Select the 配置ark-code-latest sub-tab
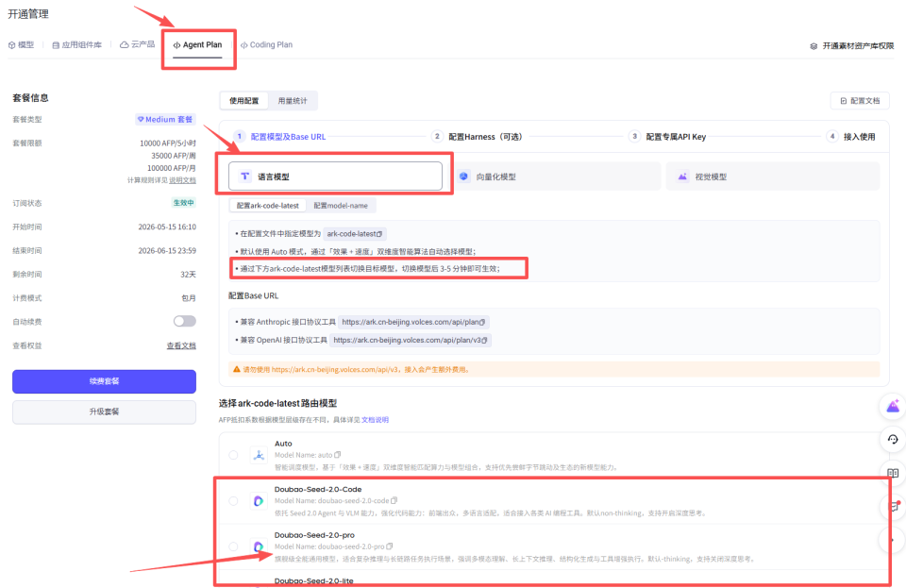This screenshot has height=588, width=906. coord(267,206)
